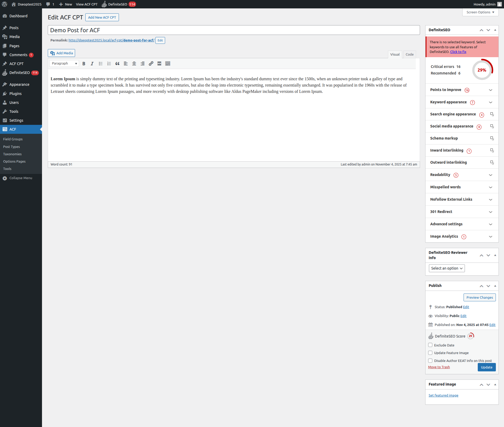Toggle bold formatting in the editor
The height and width of the screenshot is (427, 504).
click(x=84, y=64)
